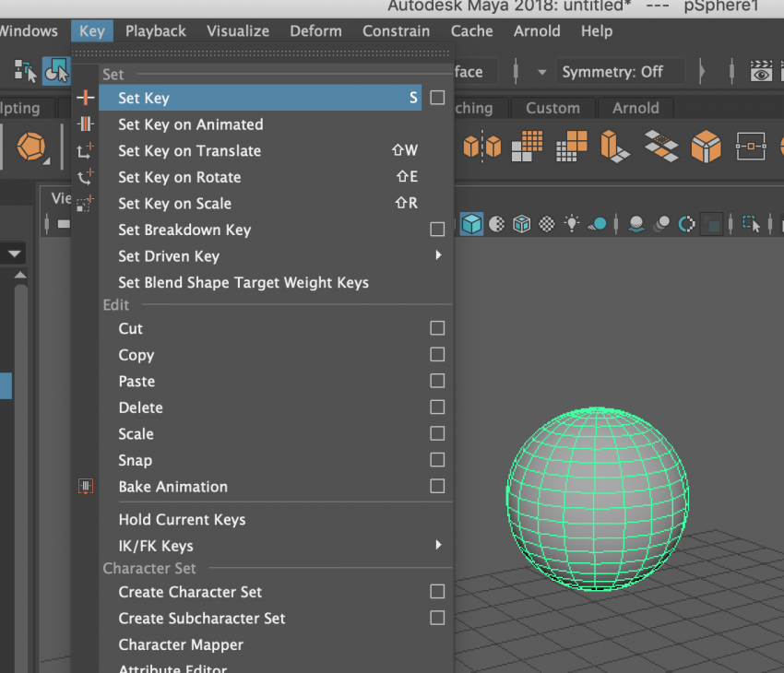Click the Bake Animation icon
The width and height of the screenshot is (784, 673).
[86, 486]
